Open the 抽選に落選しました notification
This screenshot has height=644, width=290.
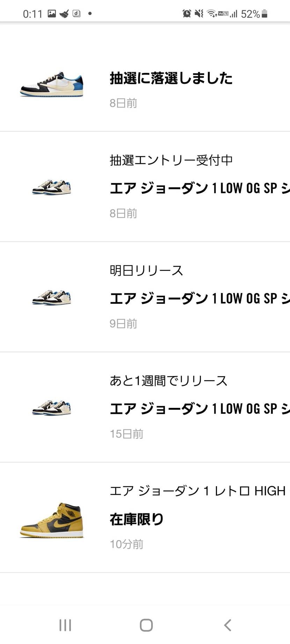pyautogui.click(x=170, y=78)
